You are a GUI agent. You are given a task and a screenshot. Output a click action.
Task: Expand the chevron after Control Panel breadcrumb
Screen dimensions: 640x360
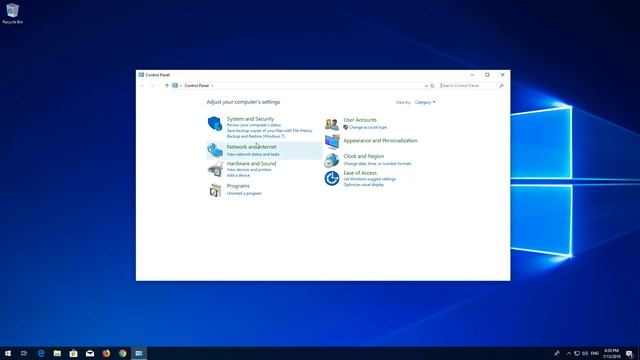click(x=212, y=86)
